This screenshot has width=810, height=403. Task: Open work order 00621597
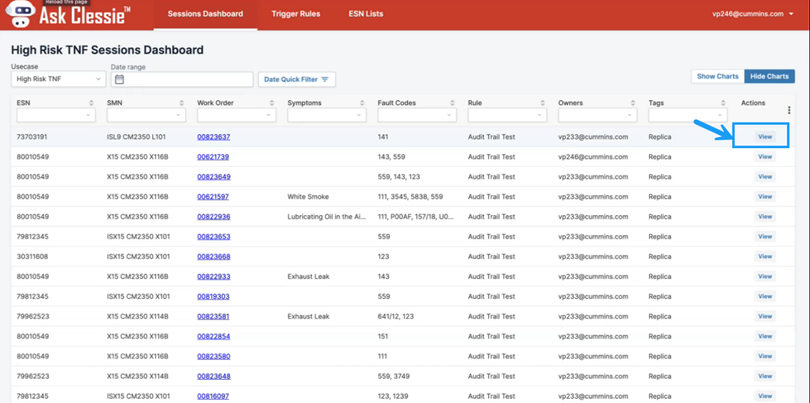(213, 197)
